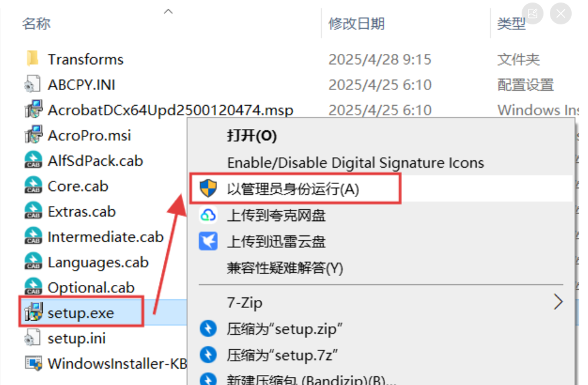Click the admin shield icon in context menu
The width and height of the screenshot is (588, 385).
208,188
